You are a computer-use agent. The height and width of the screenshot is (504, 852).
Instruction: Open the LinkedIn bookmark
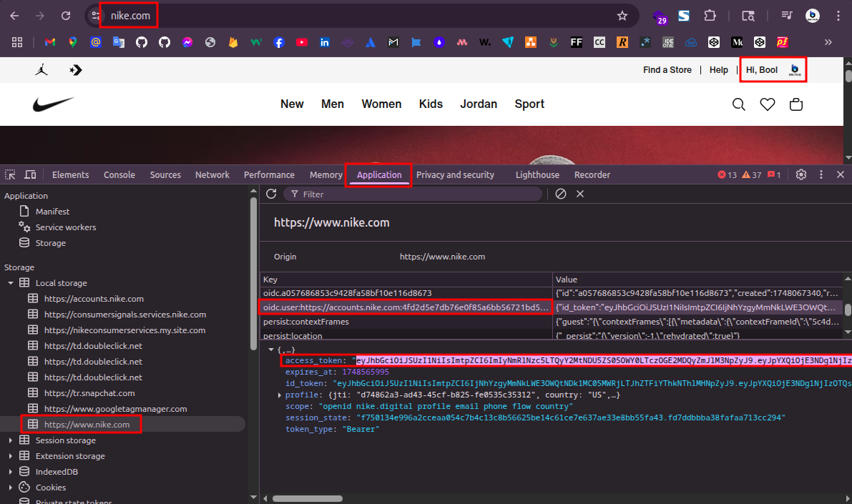click(x=324, y=42)
